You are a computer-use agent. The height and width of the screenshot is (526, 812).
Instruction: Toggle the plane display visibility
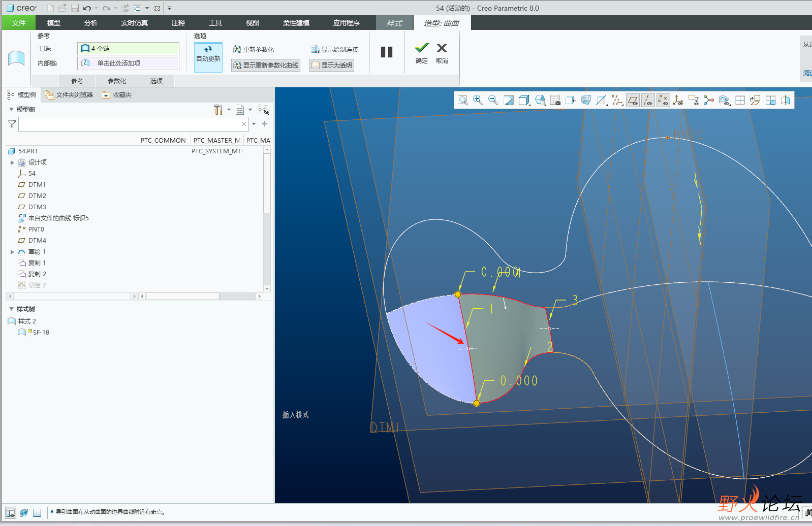633,100
